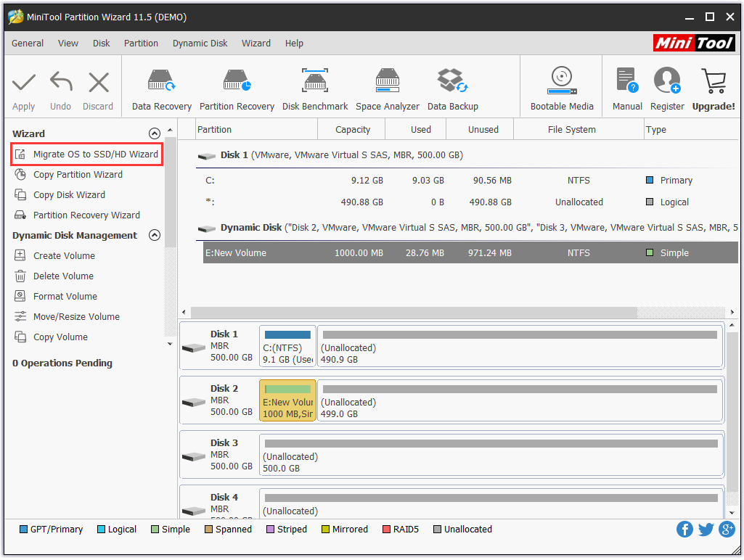Select Disk 4 label in disk map

click(x=224, y=498)
